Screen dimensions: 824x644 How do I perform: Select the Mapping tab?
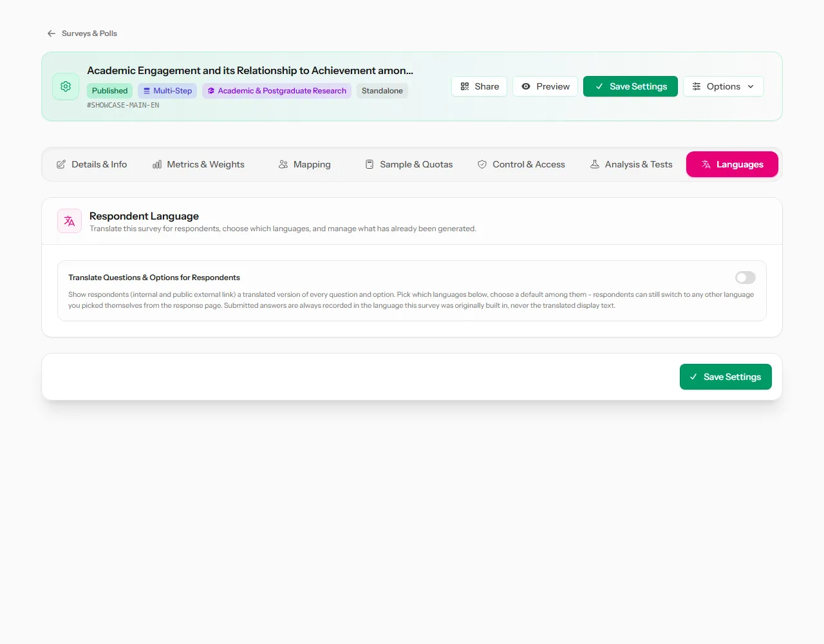304,164
